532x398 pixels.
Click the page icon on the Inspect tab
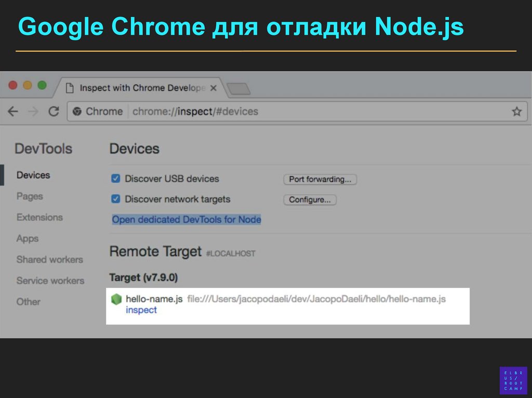pos(70,88)
